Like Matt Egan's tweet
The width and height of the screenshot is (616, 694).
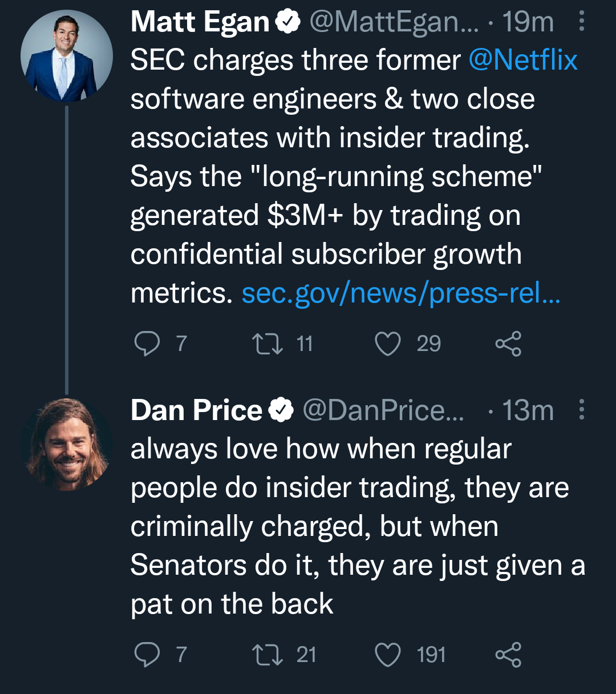pyautogui.click(x=388, y=344)
